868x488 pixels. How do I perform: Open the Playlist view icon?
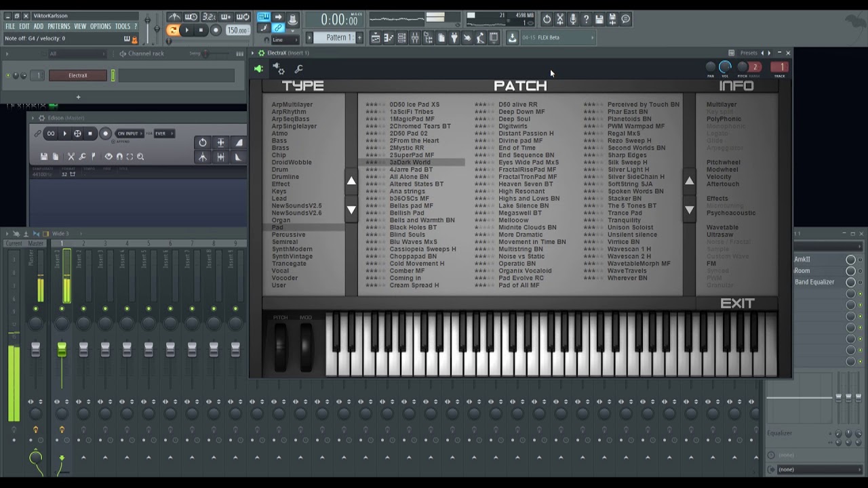[x=375, y=38]
